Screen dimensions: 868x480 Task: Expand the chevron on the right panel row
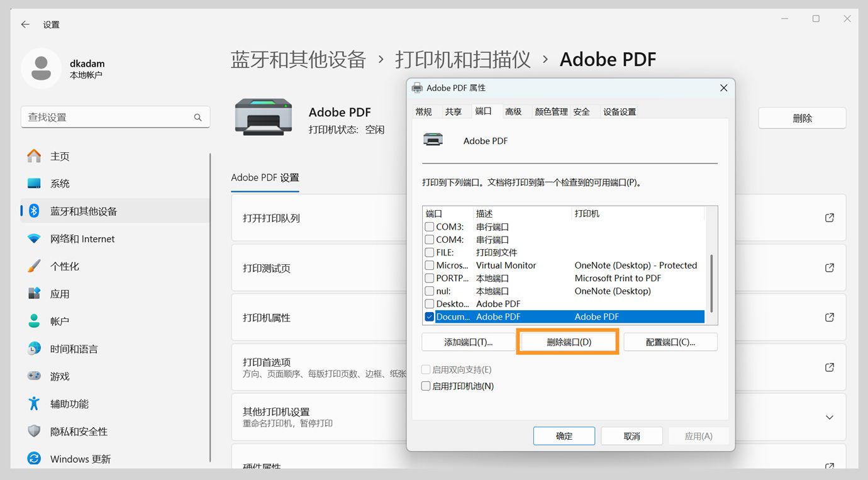pos(829,417)
